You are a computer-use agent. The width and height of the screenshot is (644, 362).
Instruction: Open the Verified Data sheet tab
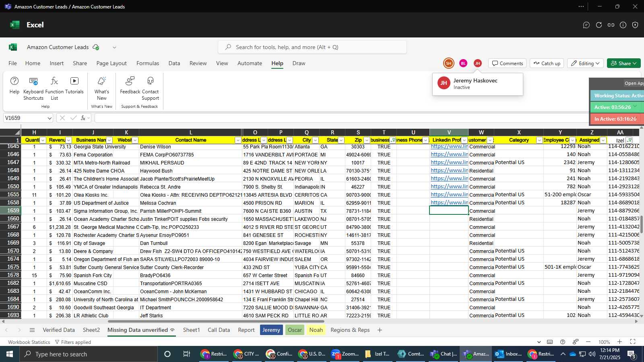[x=59, y=330]
